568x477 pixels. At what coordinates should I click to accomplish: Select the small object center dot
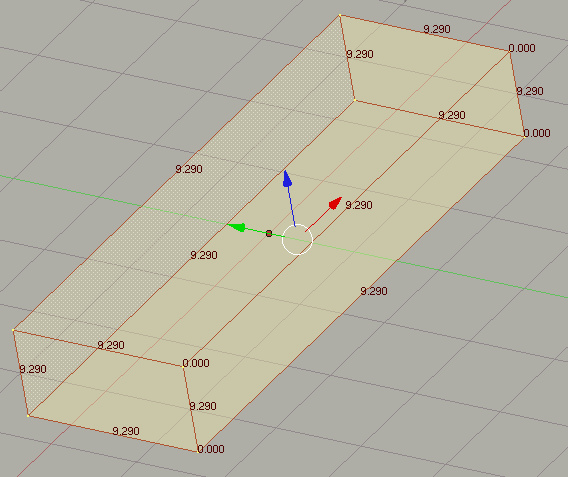[x=269, y=234]
